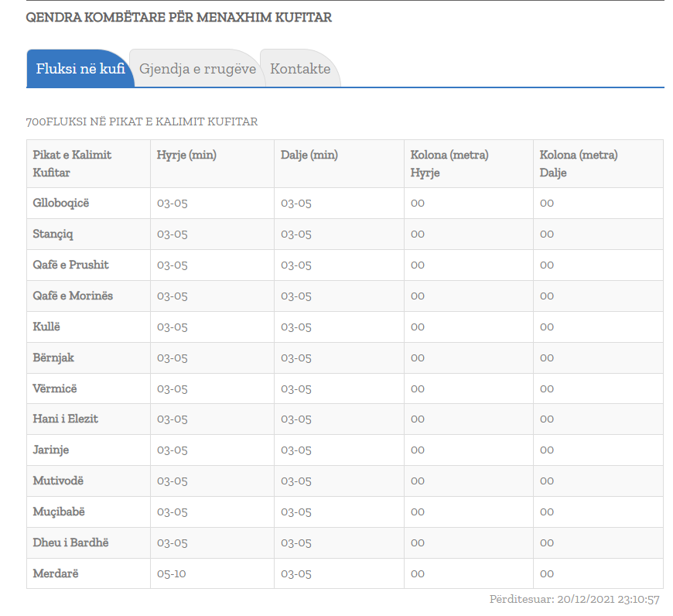Click the Kolona (metra) Hyrje header

click(468, 163)
